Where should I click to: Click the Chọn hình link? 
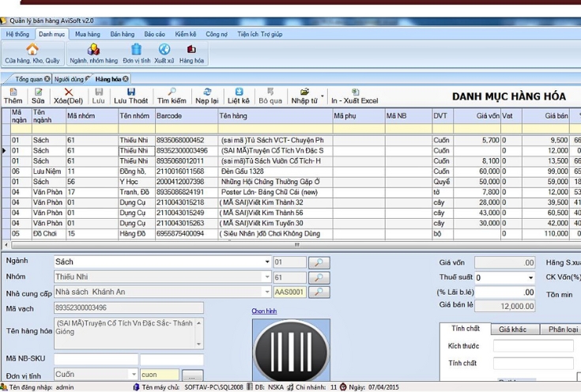pos(264,311)
